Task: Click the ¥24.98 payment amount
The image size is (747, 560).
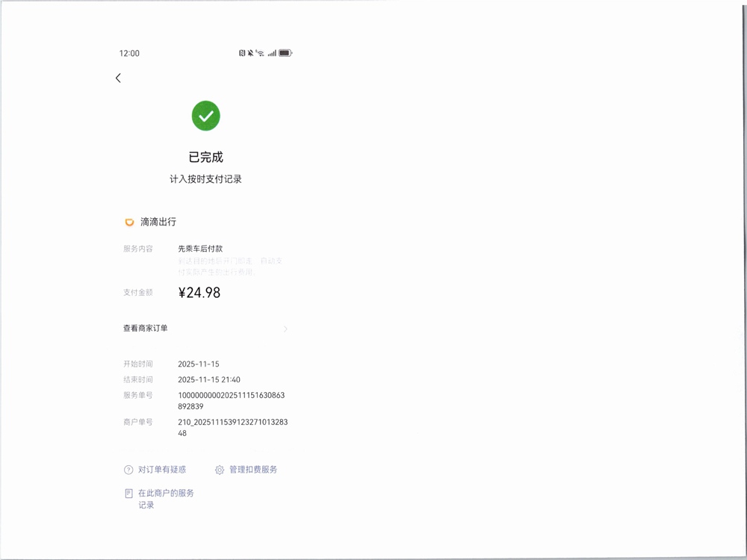Action: click(x=199, y=293)
